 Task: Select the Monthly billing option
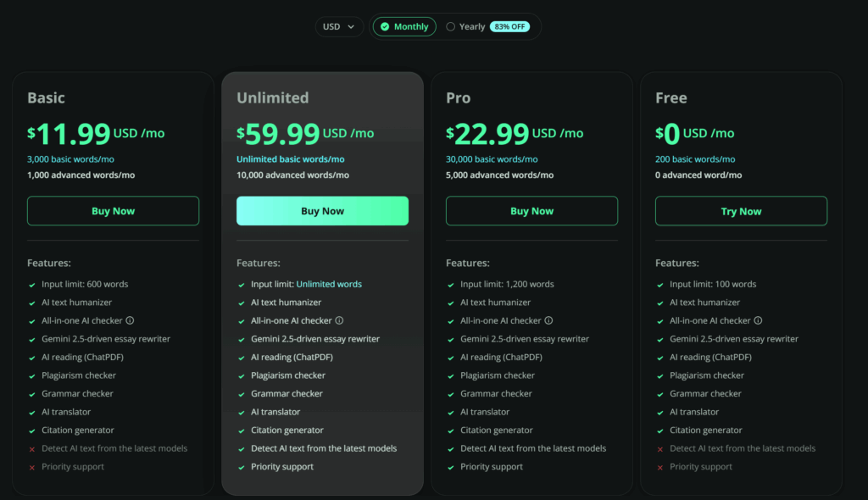coord(404,26)
